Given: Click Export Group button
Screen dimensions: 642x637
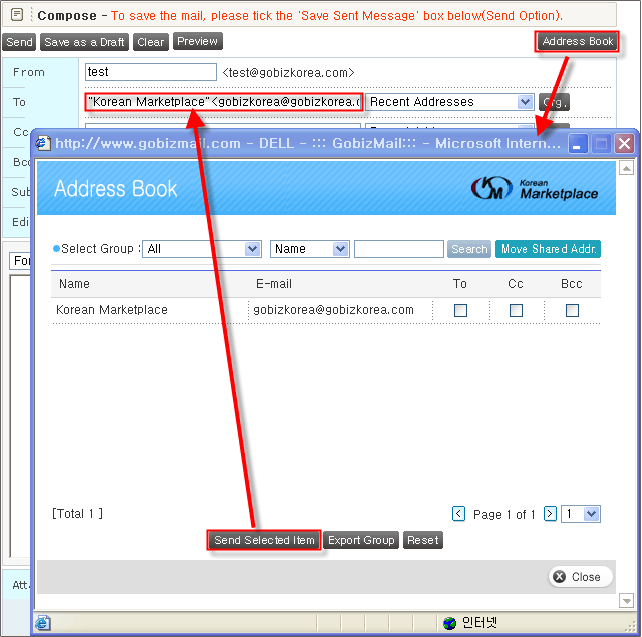Looking at the screenshot, I should (x=361, y=540).
